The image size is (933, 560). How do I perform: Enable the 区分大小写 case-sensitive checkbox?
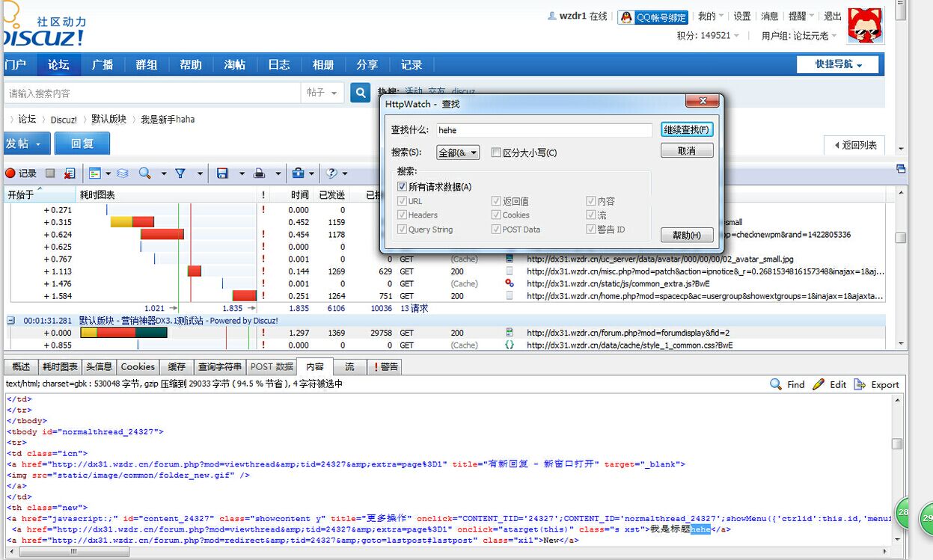[x=496, y=153]
